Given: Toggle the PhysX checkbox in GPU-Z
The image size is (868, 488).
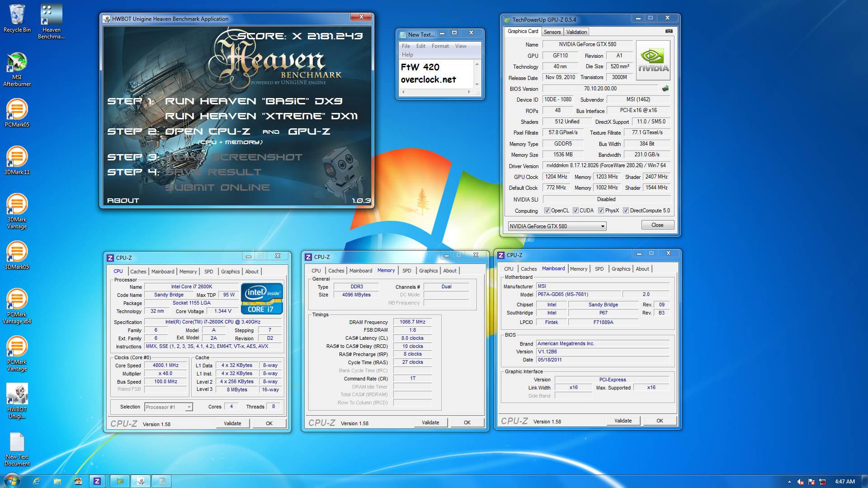Looking at the screenshot, I should [x=601, y=211].
